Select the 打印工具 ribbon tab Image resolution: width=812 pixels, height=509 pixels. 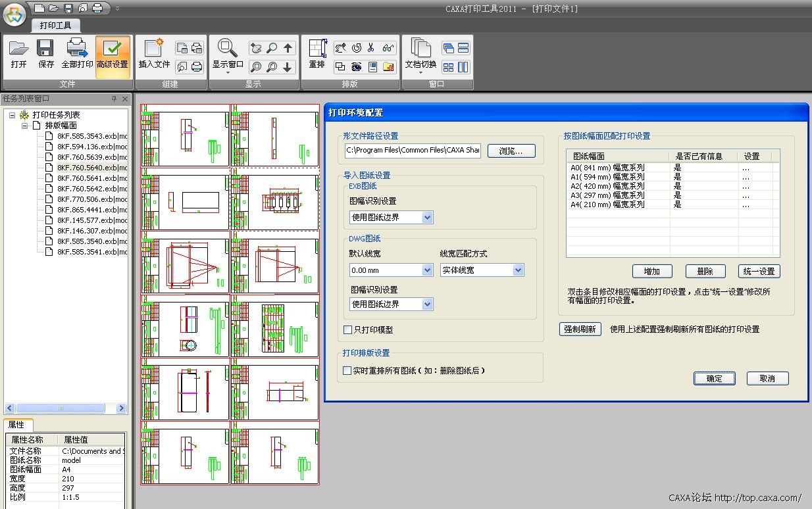point(56,26)
